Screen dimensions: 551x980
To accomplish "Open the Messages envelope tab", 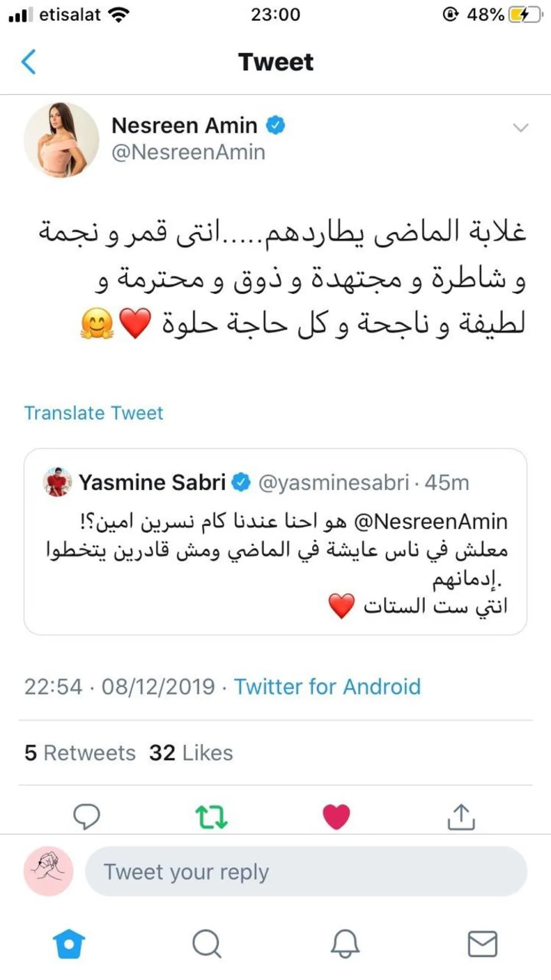I will click(x=483, y=944).
